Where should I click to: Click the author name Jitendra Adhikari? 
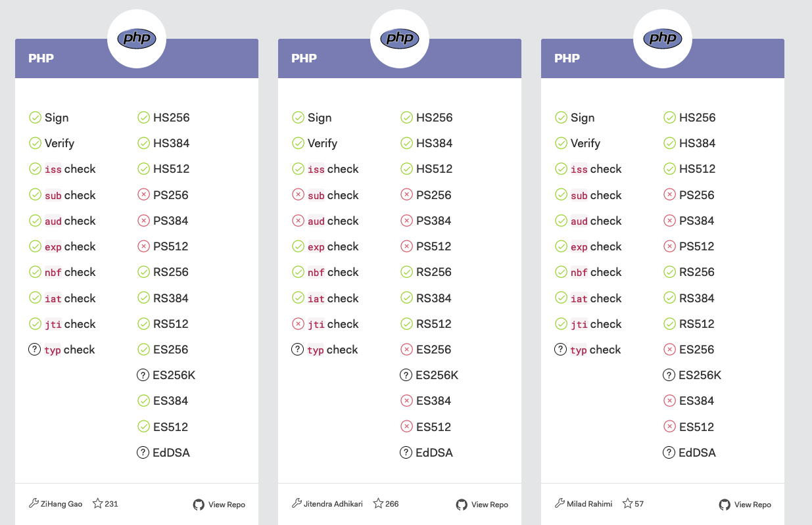[333, 504]
